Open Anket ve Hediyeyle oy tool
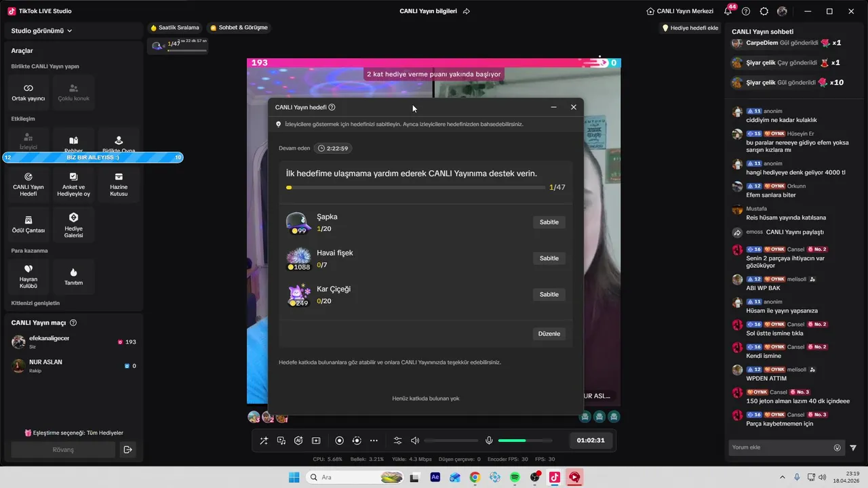868x488 pixels. pyautogui.click(x=73, y=184)
